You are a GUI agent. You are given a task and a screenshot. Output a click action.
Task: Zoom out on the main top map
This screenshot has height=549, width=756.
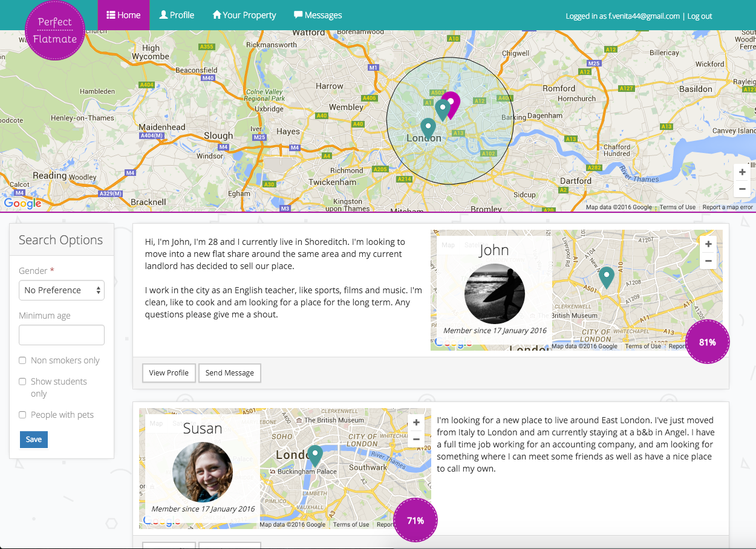(x=742, y=189)
